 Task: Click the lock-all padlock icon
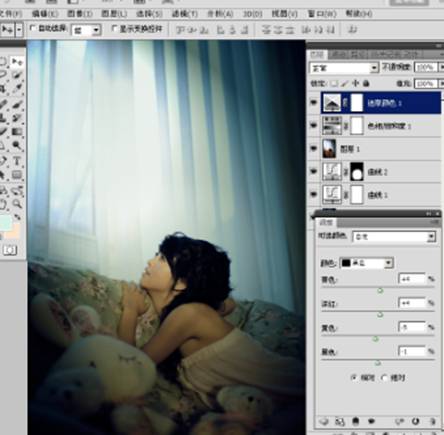pyautogui.click(x=366, y=83)
